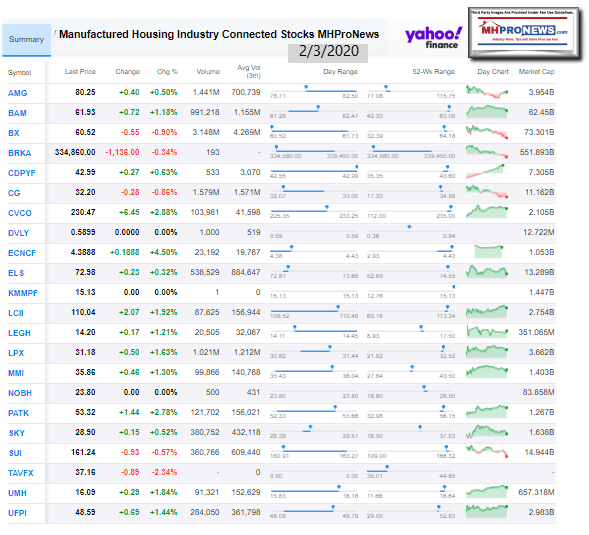Open the BAM day chart sparkline
The image size is (589, 535).
click(487, 112)
